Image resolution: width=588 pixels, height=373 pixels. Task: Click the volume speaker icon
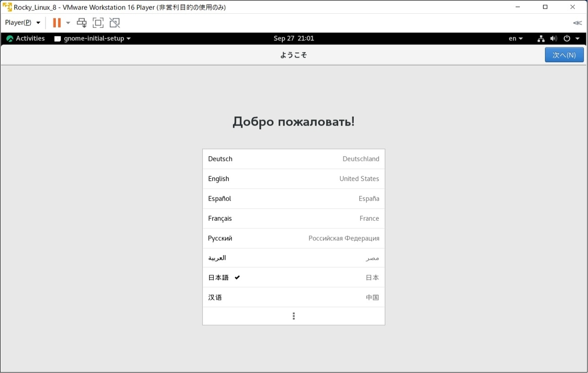pos(554,38)
